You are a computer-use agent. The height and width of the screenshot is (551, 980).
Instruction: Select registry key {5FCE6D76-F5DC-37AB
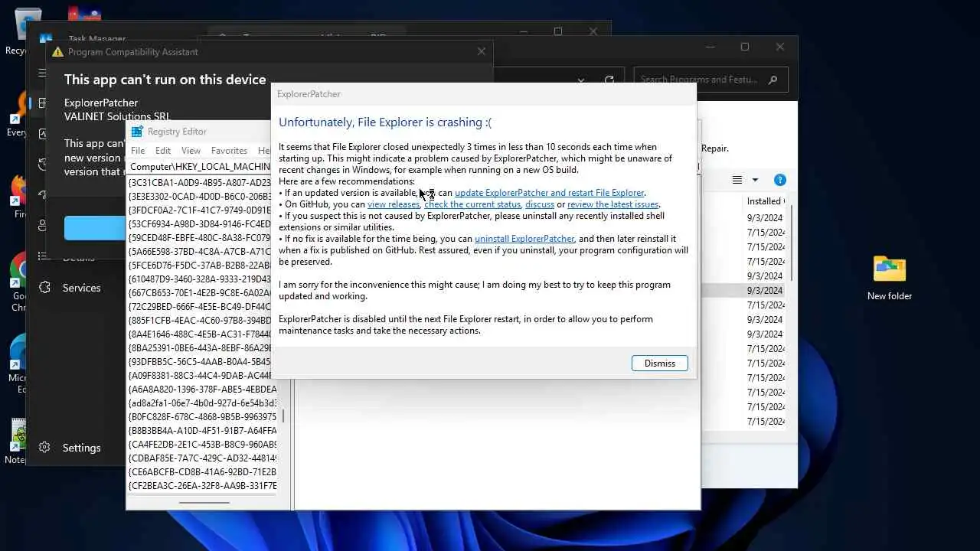200,266
